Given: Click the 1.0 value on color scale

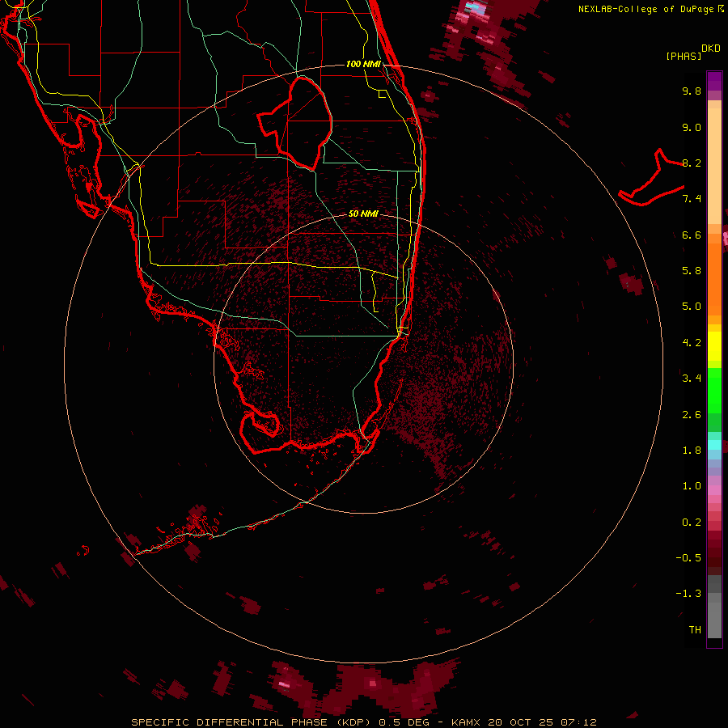Looking at the screenshot, I should tap(692, 486).
